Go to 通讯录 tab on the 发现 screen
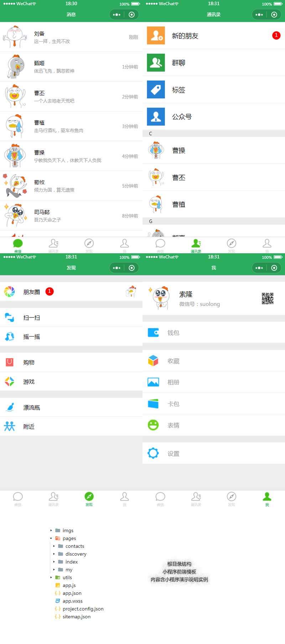 point(53,499)
